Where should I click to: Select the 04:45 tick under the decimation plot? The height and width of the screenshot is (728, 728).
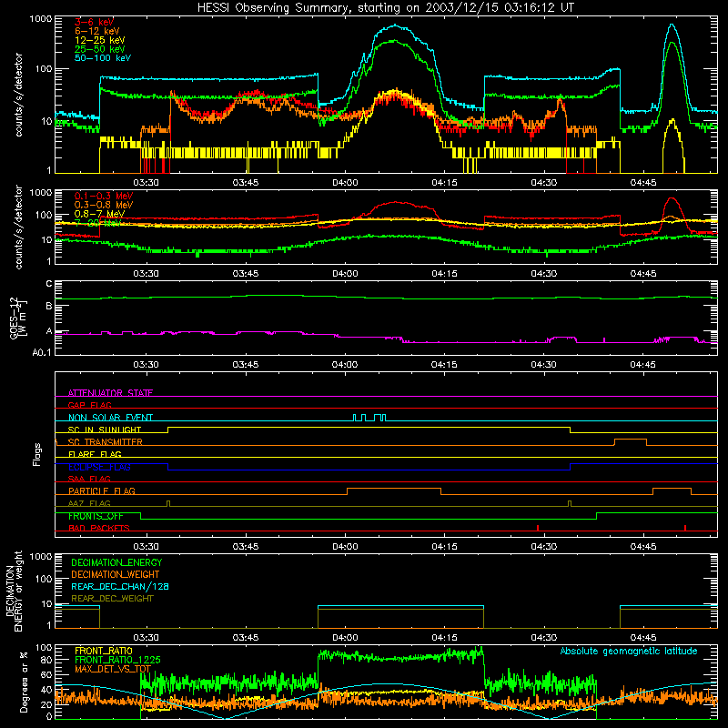643,638
